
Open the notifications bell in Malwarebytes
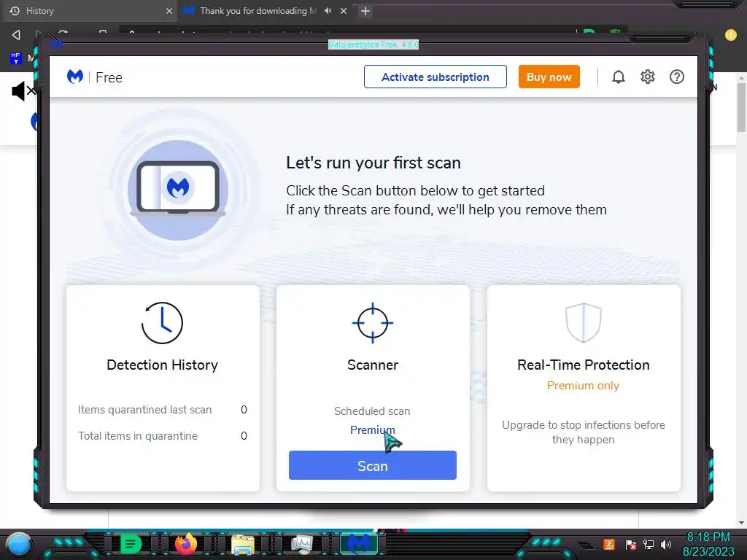point(618,77)
